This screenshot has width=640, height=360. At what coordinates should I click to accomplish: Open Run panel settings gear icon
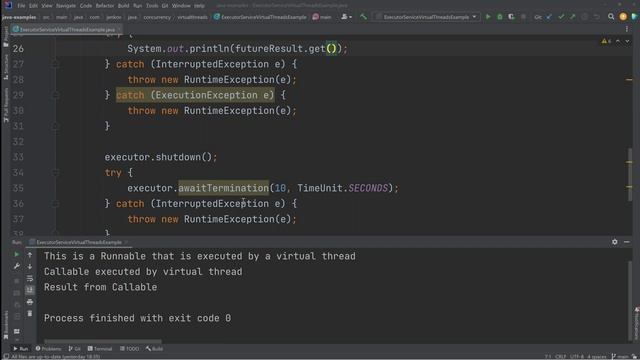[615, 242]
